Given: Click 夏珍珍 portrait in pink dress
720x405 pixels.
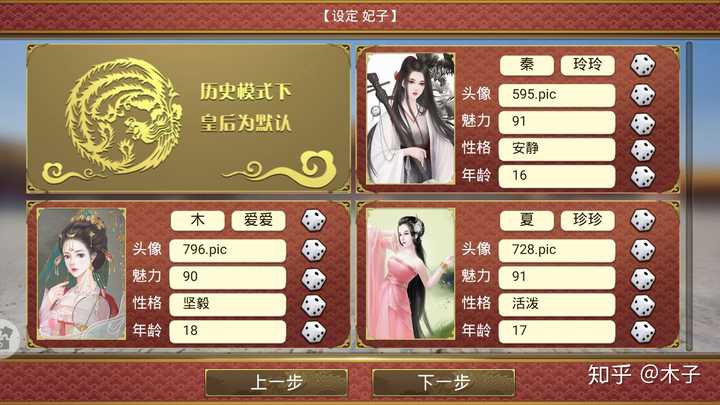Looking at the screenshot, I should tap(411, 274).
